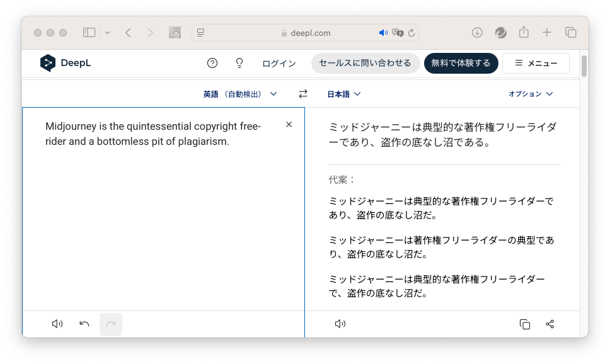Show Safari tab overview

point(571,33)
